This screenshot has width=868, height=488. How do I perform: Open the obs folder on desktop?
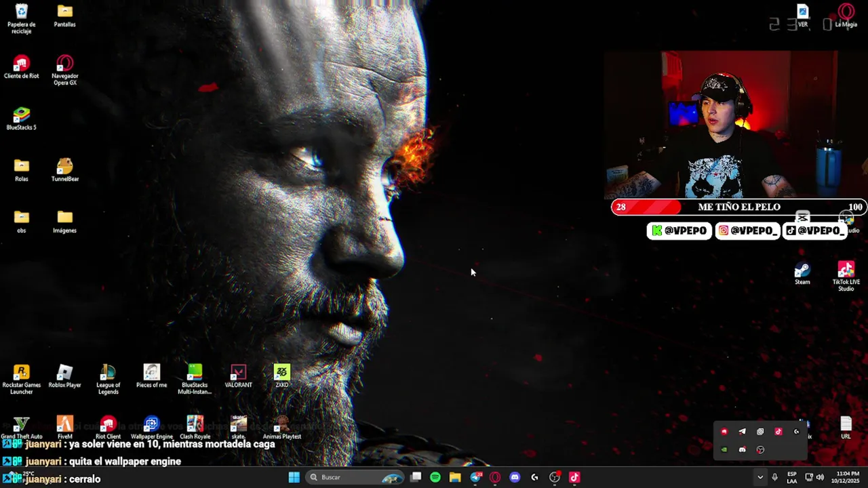(x=21, y=221)
